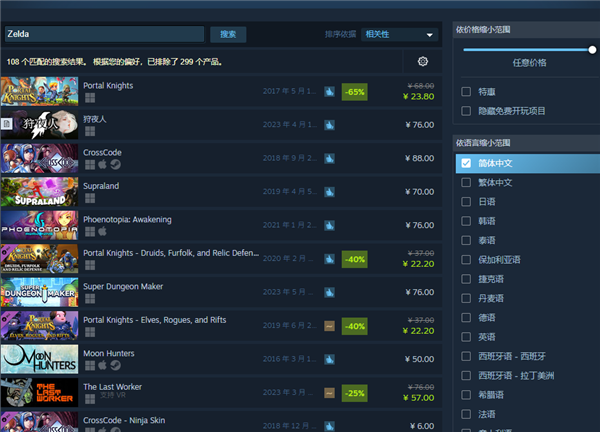Click -65% discount badge for Portal Knights
This screenshot has height=432, width=600.
(354, 92)
